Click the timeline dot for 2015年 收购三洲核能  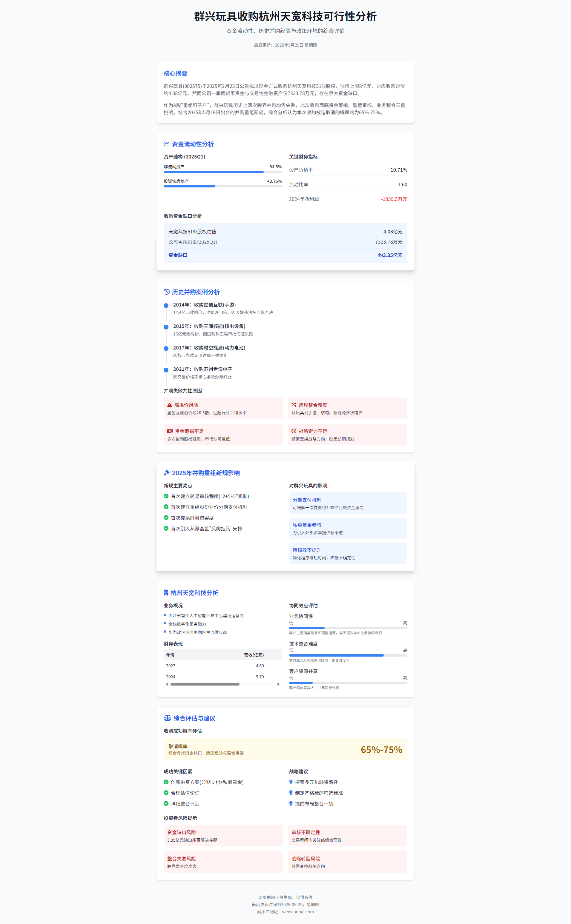pyautogui.click(x=166, y=327)
